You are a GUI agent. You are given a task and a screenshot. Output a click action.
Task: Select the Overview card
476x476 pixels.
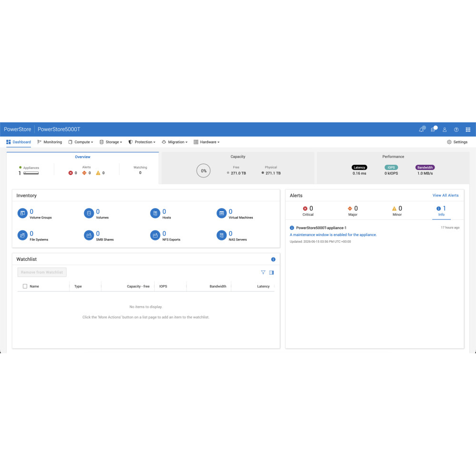(x=82, y=168)
